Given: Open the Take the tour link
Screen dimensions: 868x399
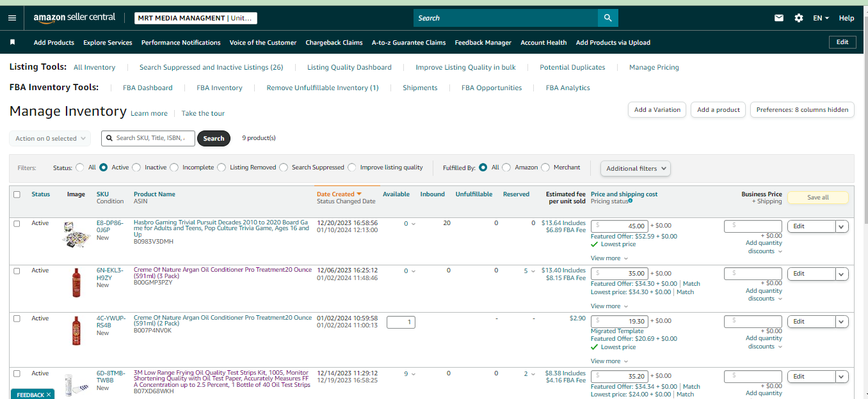Looking at the screenshot, I should [203, 113].
